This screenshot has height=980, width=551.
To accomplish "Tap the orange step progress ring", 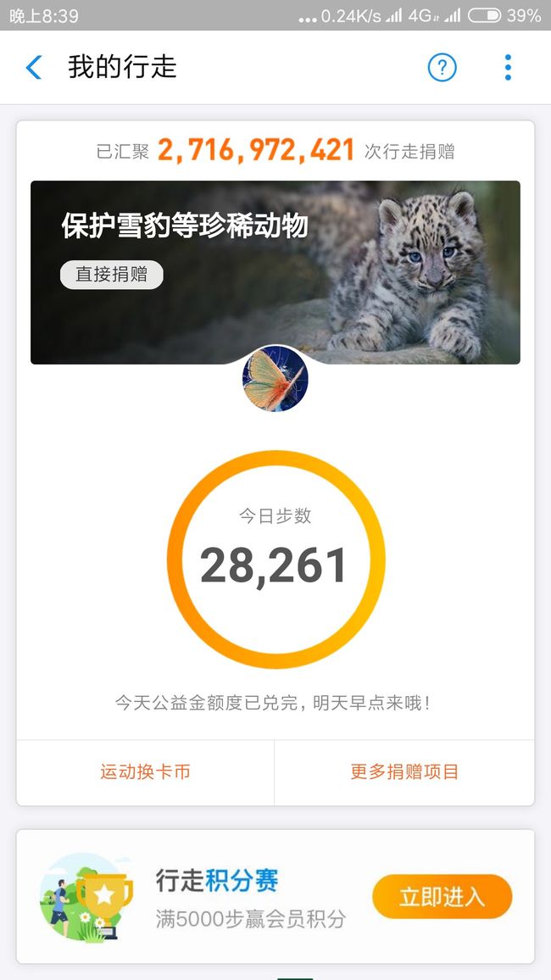I will (275, 560).
